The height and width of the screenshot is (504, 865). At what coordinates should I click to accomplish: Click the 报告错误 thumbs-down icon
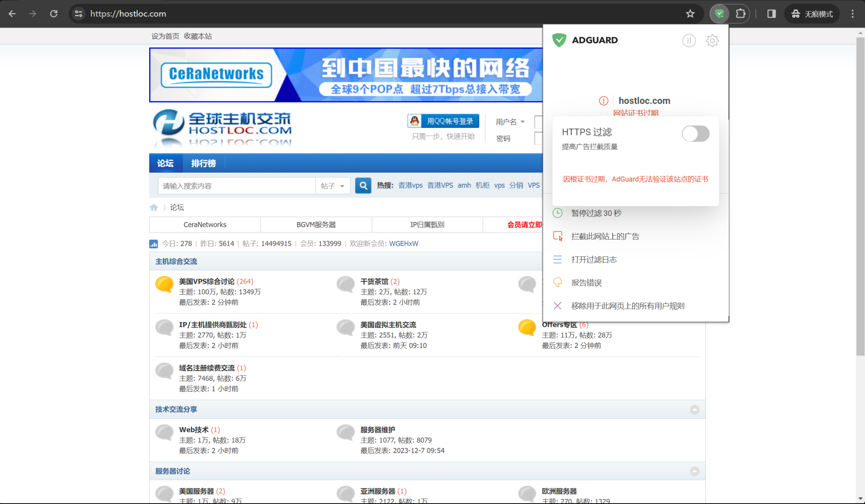point(558,282)
